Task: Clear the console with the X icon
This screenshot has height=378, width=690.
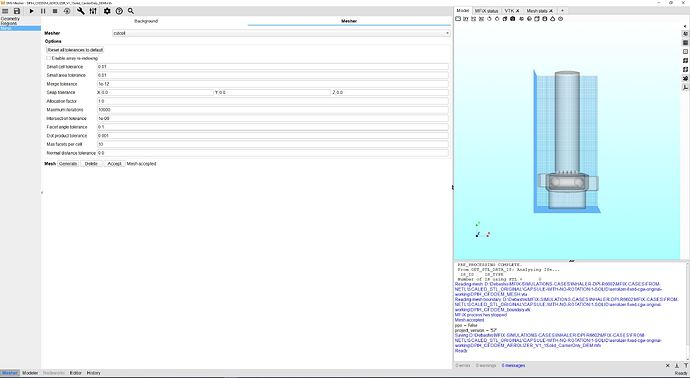Action: tap(668, 366)
